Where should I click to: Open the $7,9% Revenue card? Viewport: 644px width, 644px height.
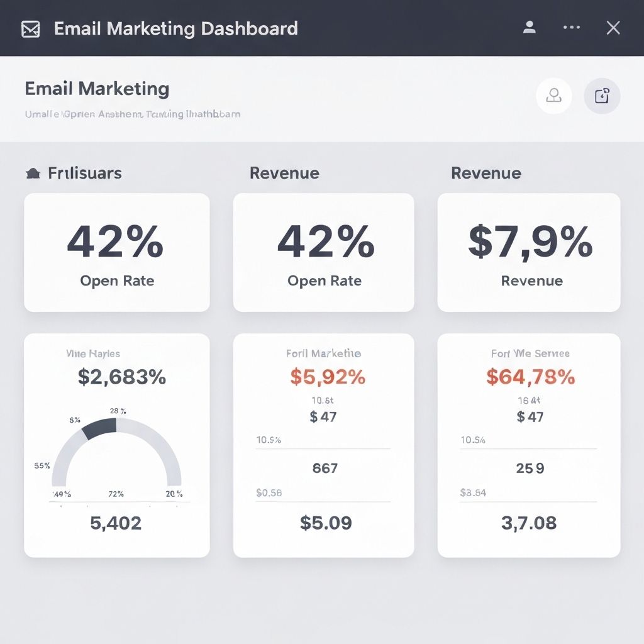529,252
